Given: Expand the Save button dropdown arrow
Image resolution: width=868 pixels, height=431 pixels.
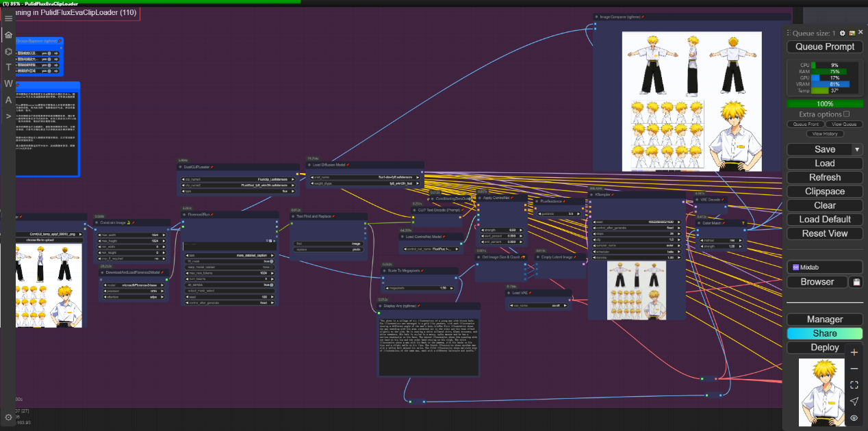Looking at the screenshot, I should (857, 149).
